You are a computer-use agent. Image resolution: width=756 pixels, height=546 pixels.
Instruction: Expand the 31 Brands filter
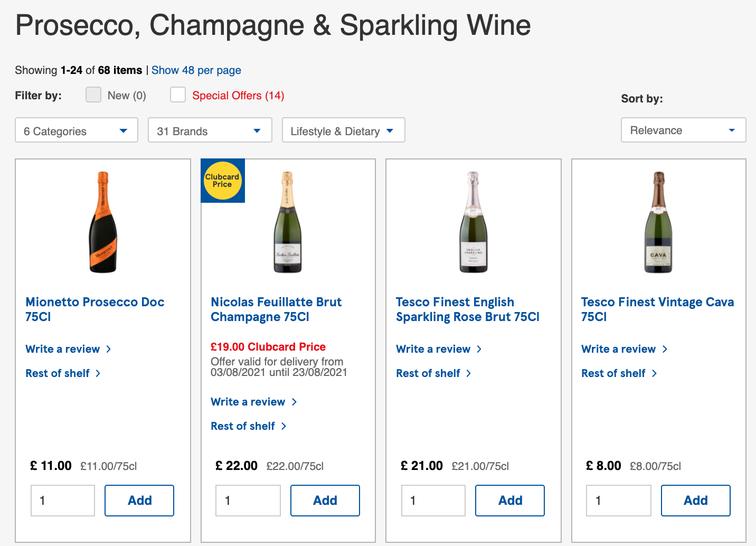tap(210, 130)
